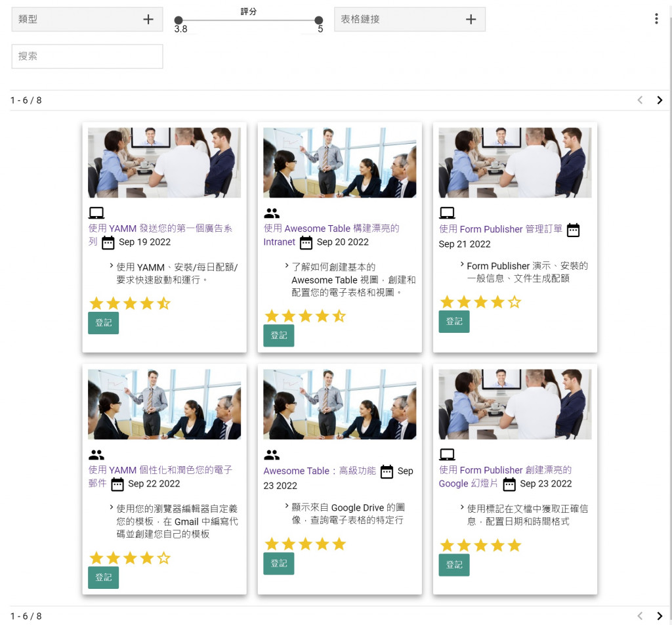672x625 pixels.
Task: Click 登記 button on YAMM 個性化 card
Action: (103, 578)
